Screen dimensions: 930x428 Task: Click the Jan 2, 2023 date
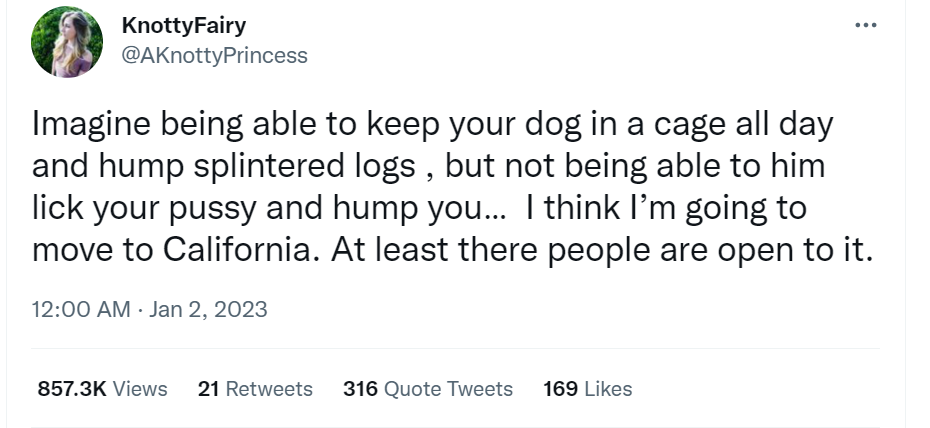pos(208,309)
